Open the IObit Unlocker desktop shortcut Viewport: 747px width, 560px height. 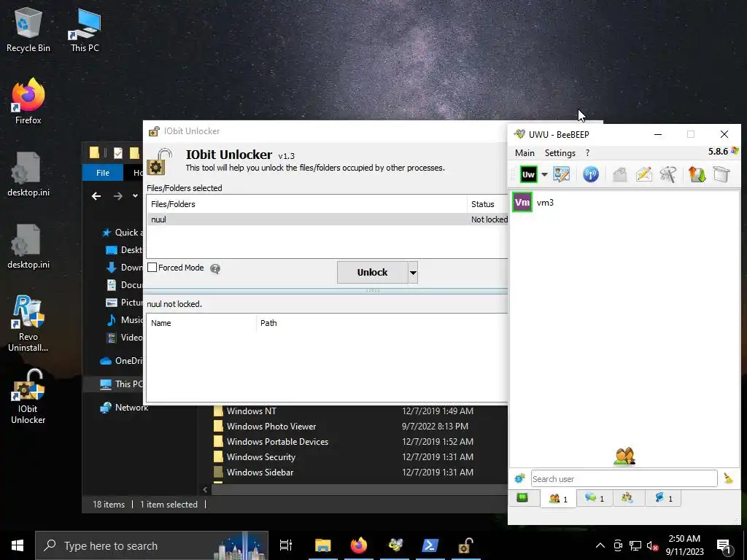28,396
